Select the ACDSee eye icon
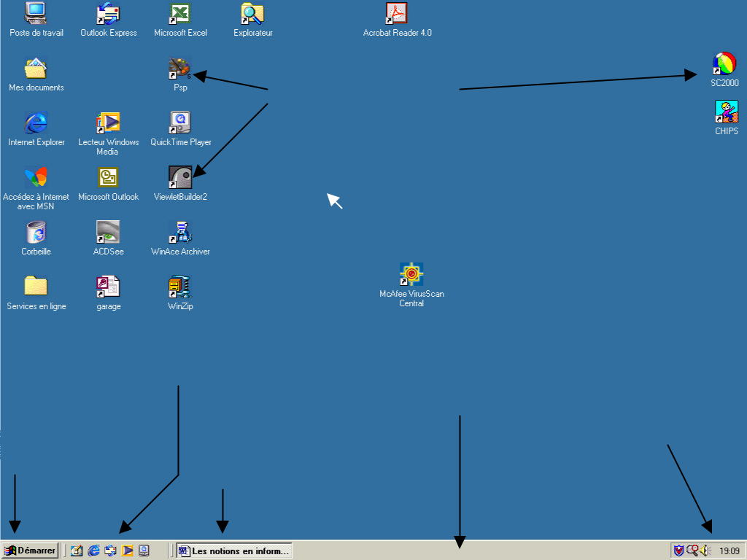This screenshot has height=560, width=747. pyautogui.click(x=108, y=232)
